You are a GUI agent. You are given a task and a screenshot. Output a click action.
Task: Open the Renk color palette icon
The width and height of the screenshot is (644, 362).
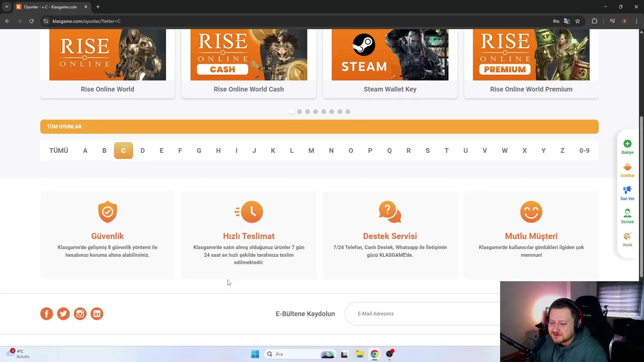(627, 236)
